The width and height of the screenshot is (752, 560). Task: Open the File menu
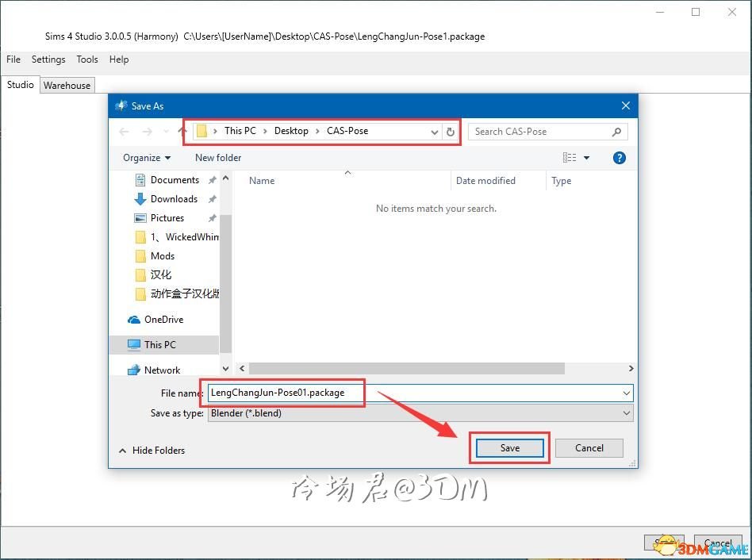(13, 59)
